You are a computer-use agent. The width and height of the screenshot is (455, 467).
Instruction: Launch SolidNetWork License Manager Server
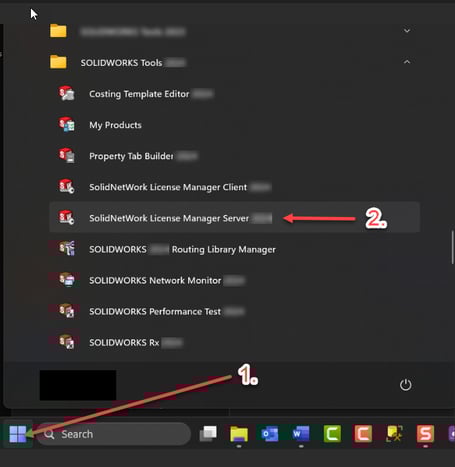pyautogui.click(x=234, y=218)
